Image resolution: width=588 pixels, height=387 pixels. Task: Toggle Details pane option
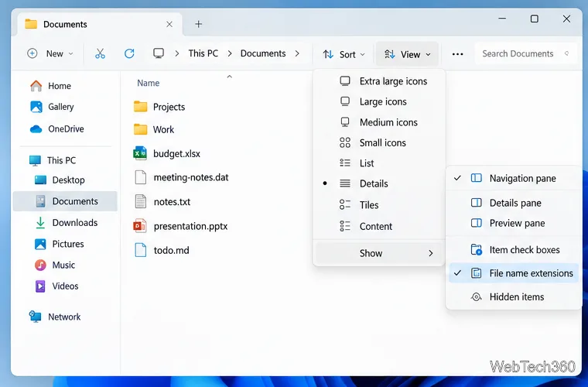(x=514, y=203)
